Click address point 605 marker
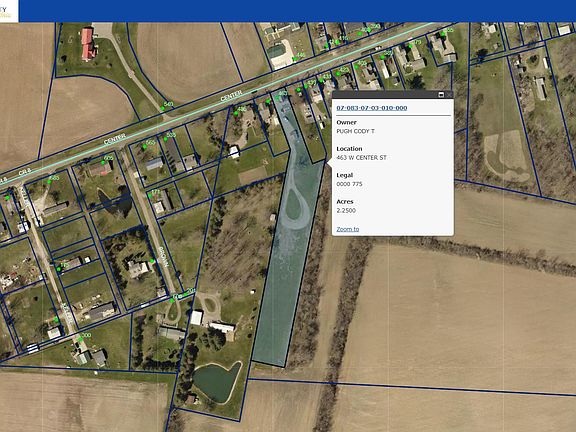576x432 pixels. click(103, 162)
